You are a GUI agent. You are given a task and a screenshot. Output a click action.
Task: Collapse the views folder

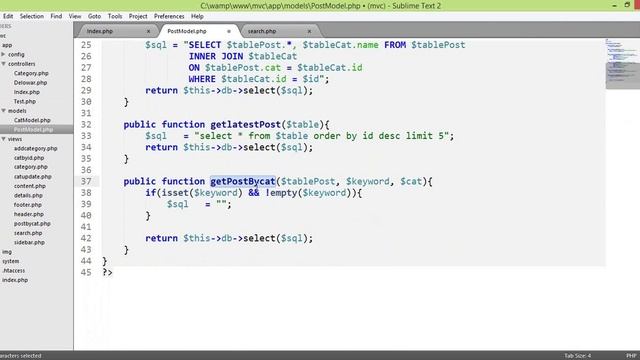pos(3,139)
